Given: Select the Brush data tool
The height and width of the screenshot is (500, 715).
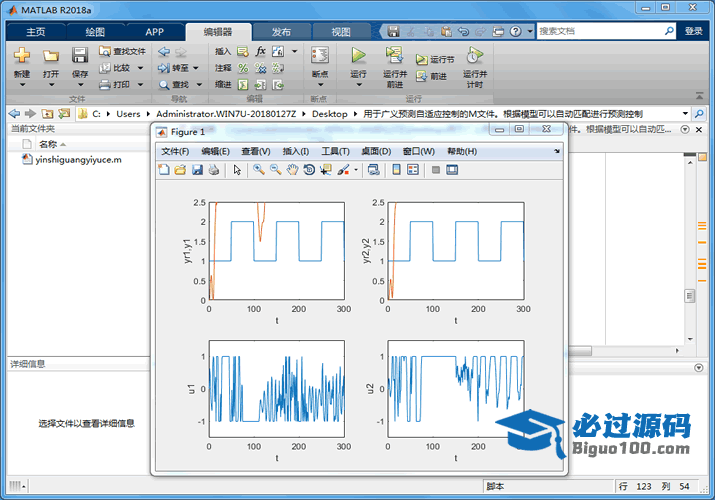Looking at the screenshot, I should pos(343,170).
